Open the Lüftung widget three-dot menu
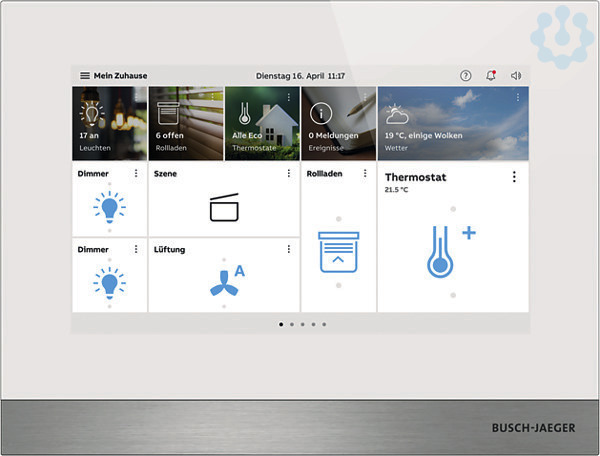 tap(289, 249)
